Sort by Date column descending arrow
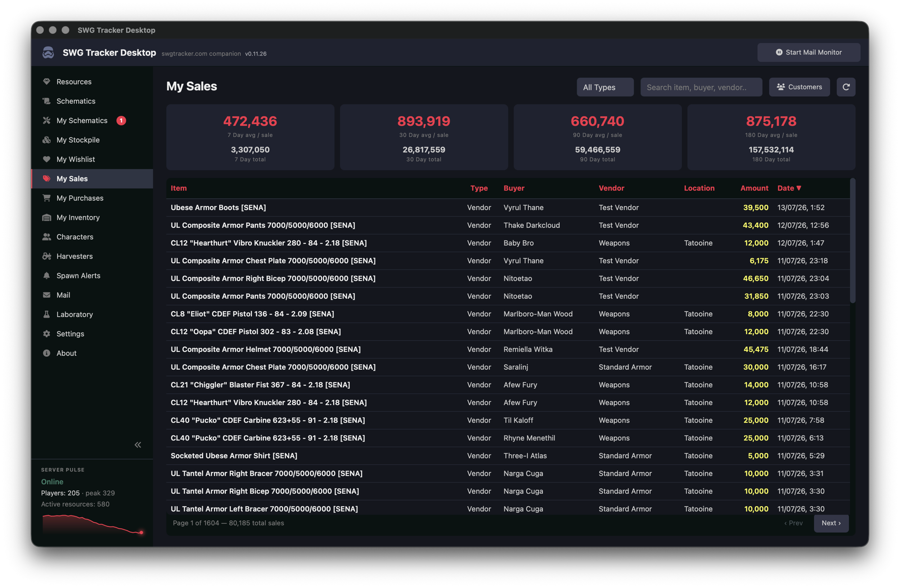This screenshot has height=588, width=900. 799,188
